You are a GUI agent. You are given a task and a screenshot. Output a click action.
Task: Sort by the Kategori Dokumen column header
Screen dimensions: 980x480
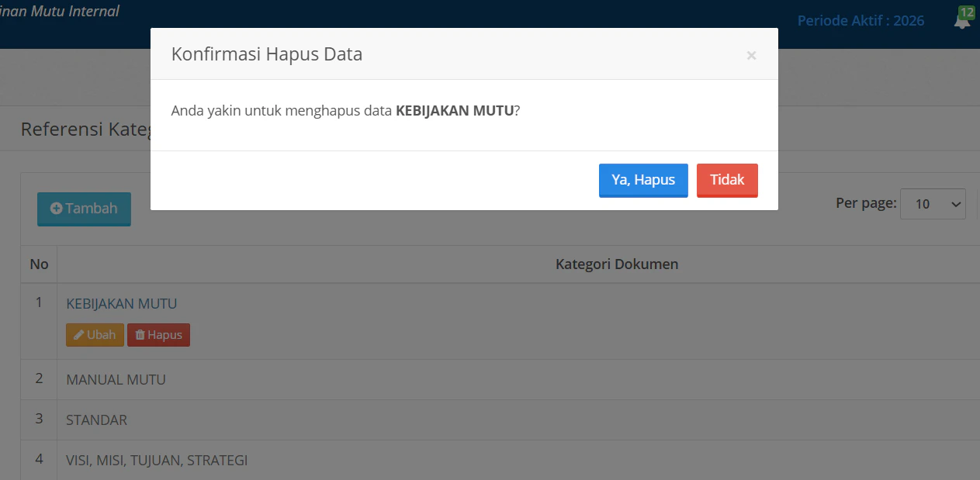coord(616,264)
